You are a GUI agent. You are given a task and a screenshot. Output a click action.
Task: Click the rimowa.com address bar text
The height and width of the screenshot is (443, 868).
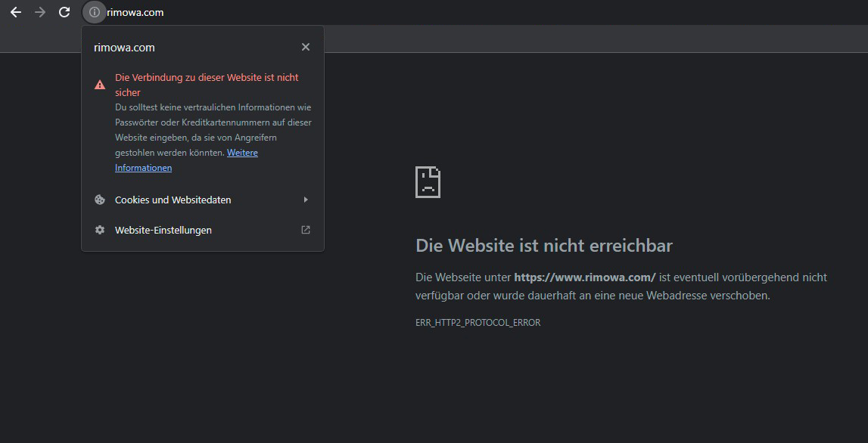(135, 12)
